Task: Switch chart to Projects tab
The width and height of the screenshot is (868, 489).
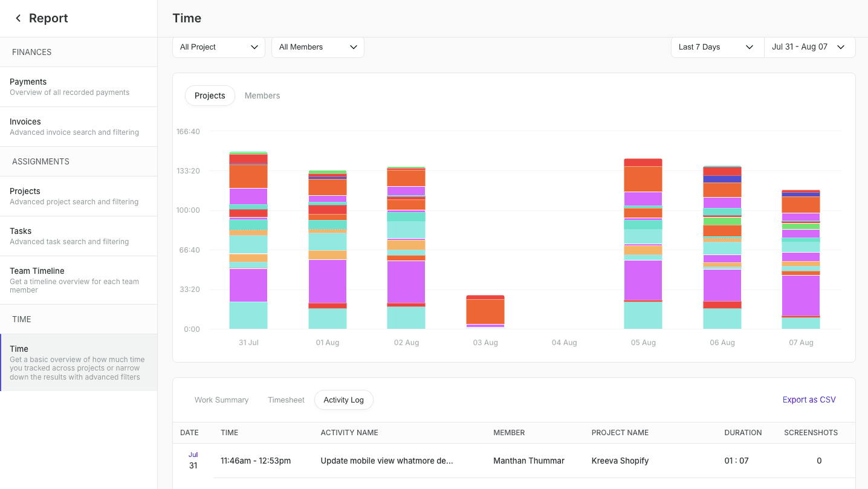Action: (x=210, y=96)
